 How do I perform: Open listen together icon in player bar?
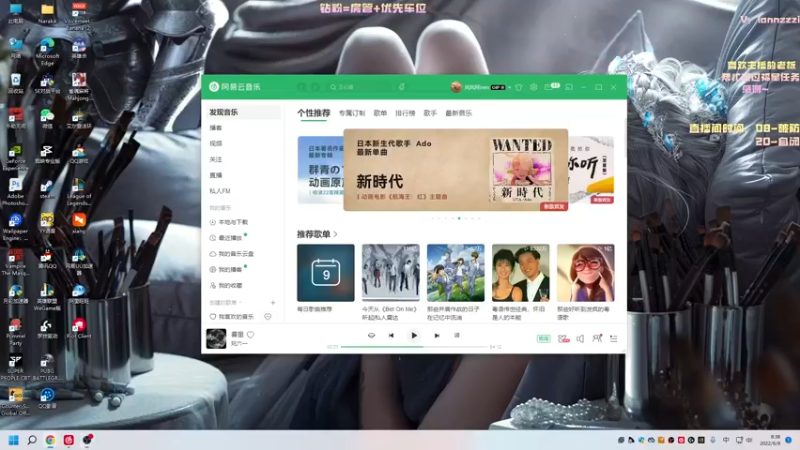(596, 338)
